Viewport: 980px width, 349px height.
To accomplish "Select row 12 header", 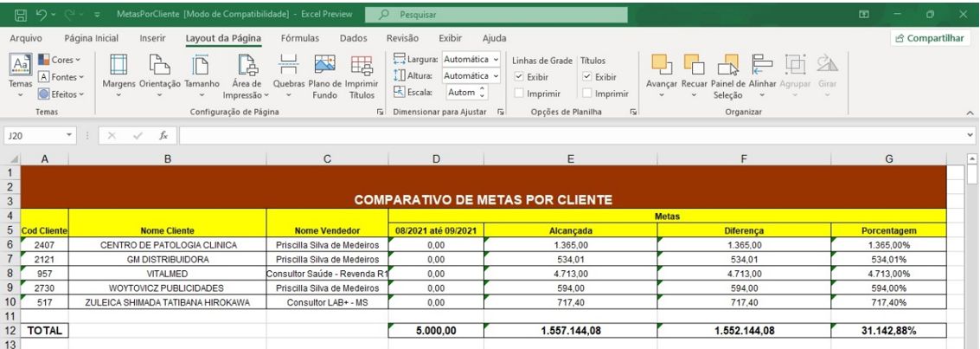I will click(x=10, y=330).
